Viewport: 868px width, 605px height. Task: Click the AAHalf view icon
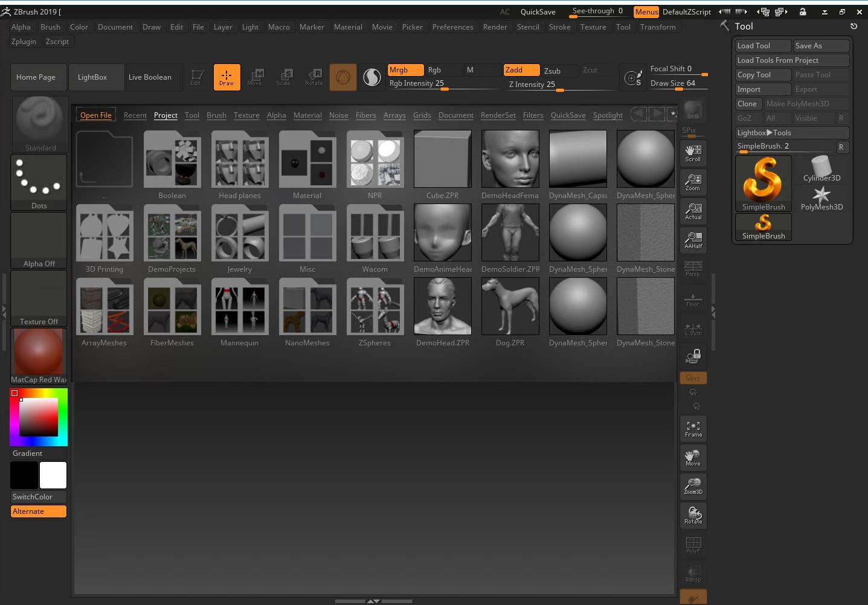(693, 240)
